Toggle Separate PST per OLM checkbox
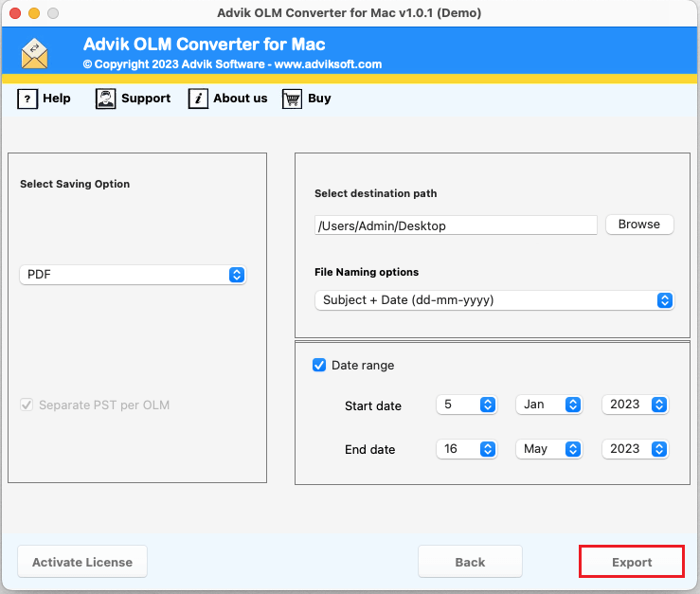 pos(27,405)
